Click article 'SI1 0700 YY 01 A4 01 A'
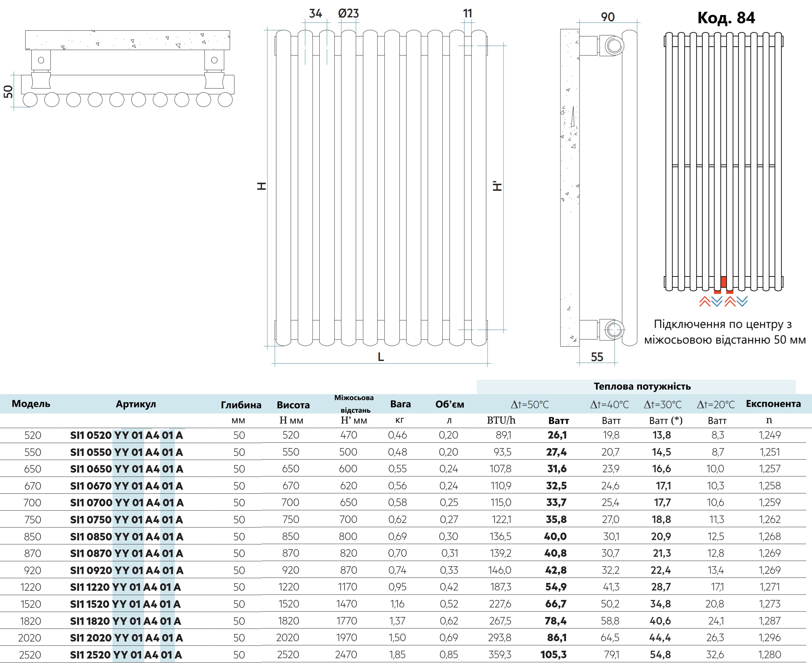 click(126, 503)
